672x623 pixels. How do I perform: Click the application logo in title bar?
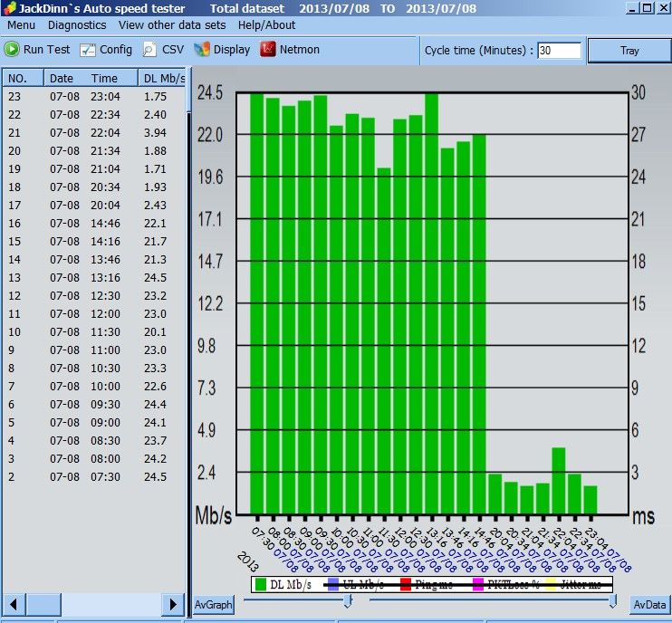[9, 8]
